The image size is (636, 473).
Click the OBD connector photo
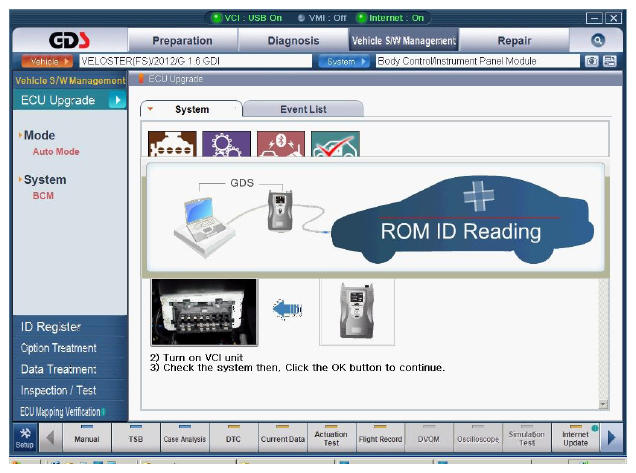(x=204, y=312)
